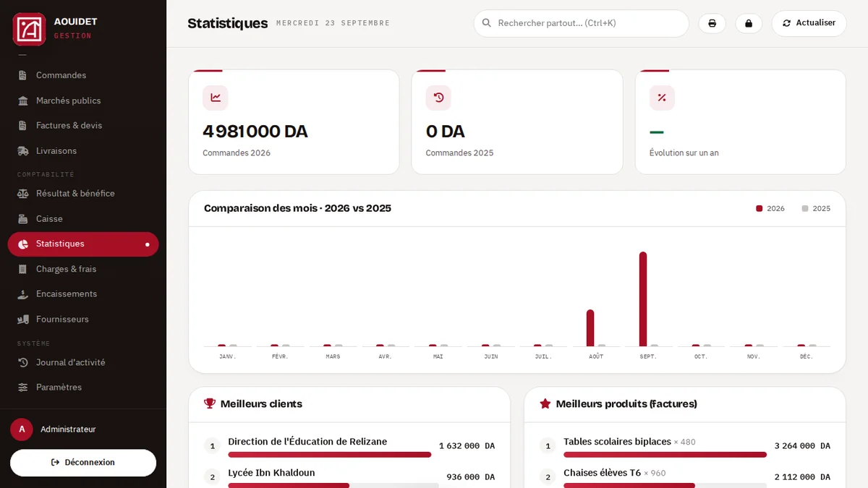Open Factures & devis page
Screen dimensions: 868x488
[83, 126]
